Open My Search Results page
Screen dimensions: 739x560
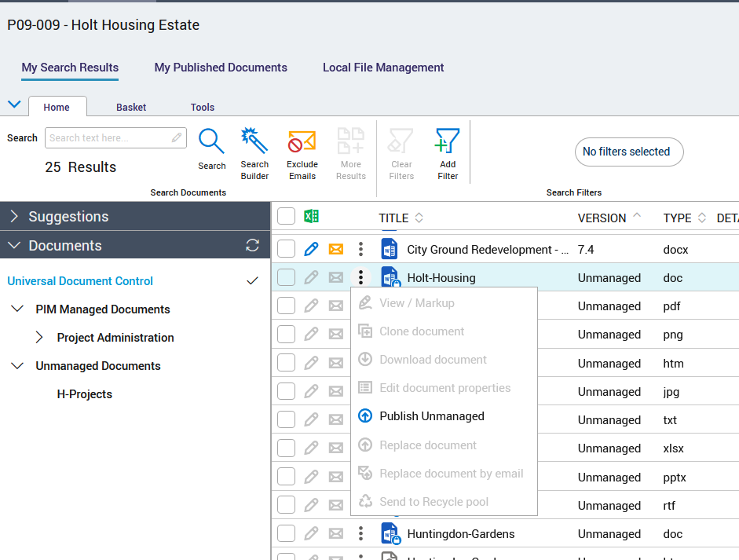pyautogui.click(x=70, y=68)
